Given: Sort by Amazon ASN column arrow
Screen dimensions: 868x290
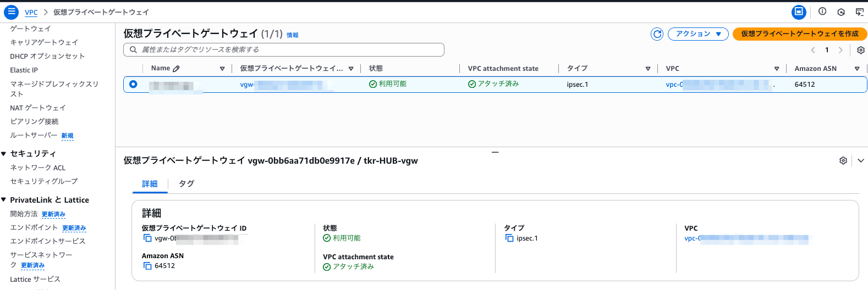Looking at the screenshot, I should tap(857, 69).
